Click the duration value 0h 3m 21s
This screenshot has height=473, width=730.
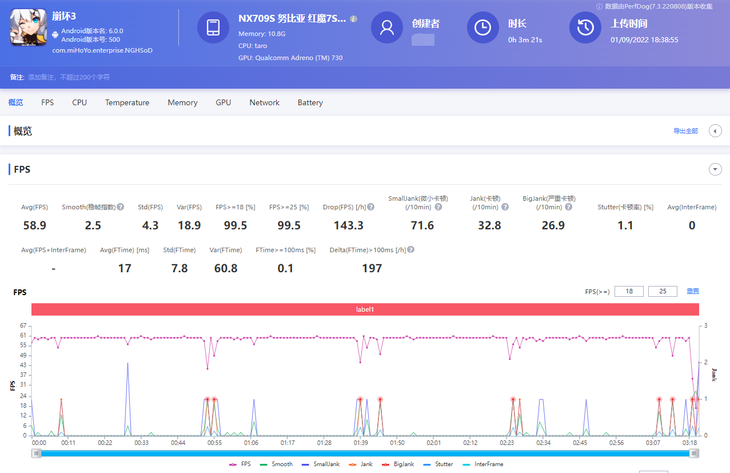click(525, 40)
